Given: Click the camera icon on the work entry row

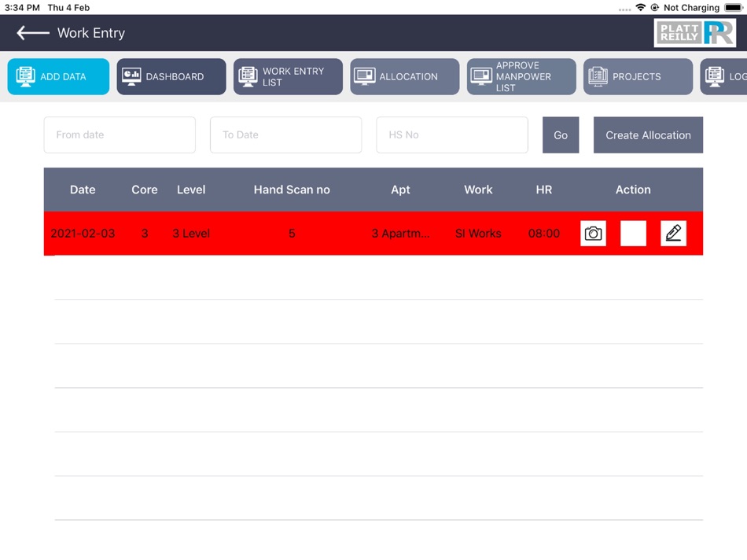Looking at the screenshot, I should point(593,233).
